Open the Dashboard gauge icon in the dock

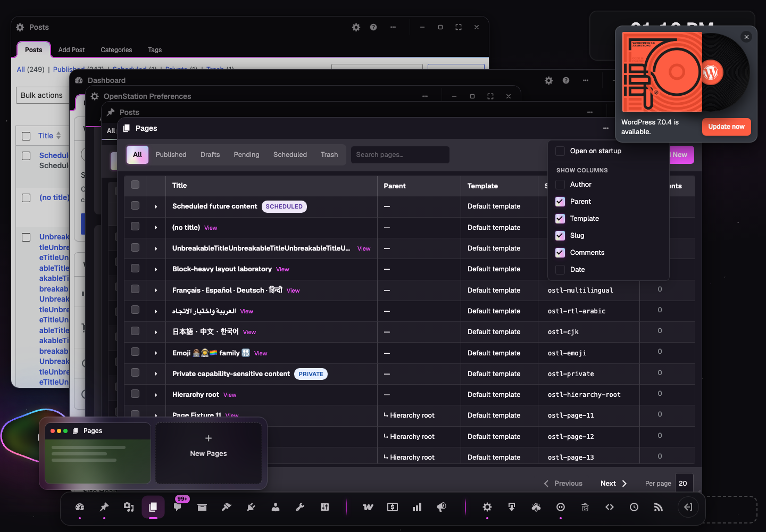click(x=80, y=507)
